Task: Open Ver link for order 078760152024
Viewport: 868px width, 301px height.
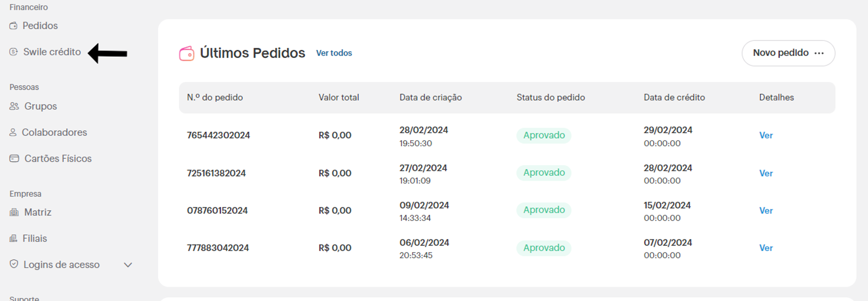Action: 766,210
